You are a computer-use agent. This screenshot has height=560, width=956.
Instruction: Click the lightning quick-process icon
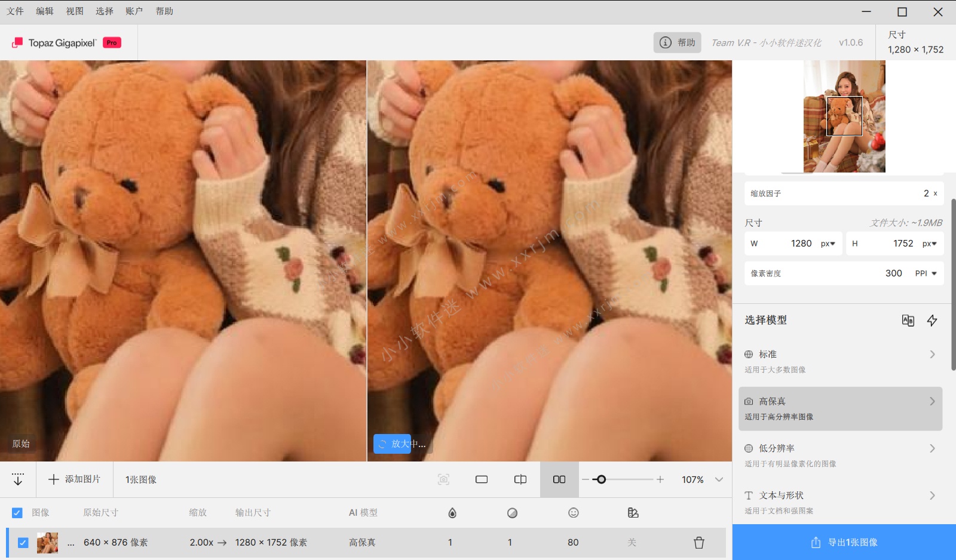[x=933, y=321]
